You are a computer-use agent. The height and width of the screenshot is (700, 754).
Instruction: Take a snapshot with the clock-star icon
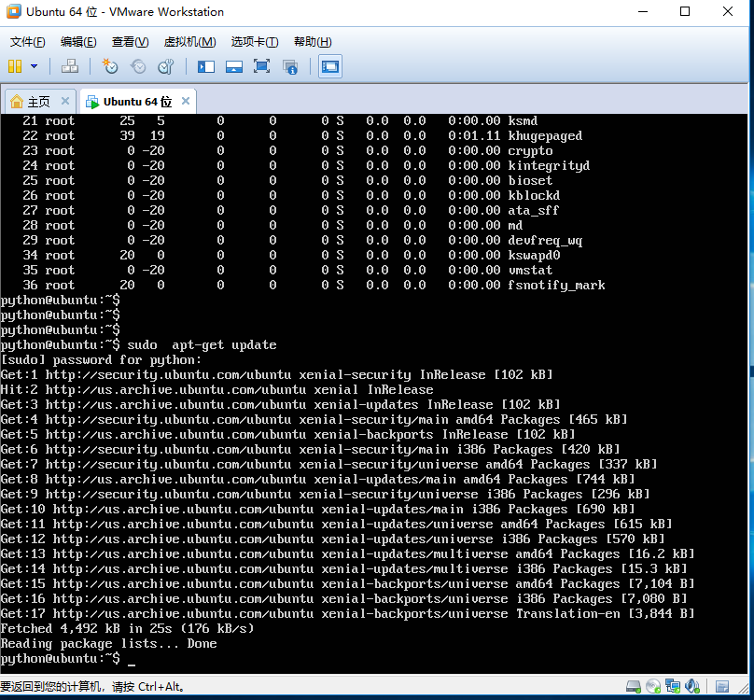(109, 66)
